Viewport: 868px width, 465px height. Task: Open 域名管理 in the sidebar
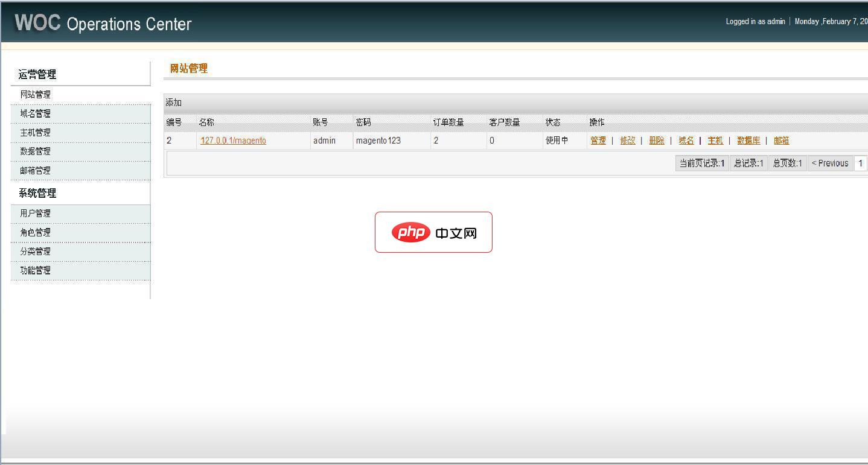[x=36, y=113]
